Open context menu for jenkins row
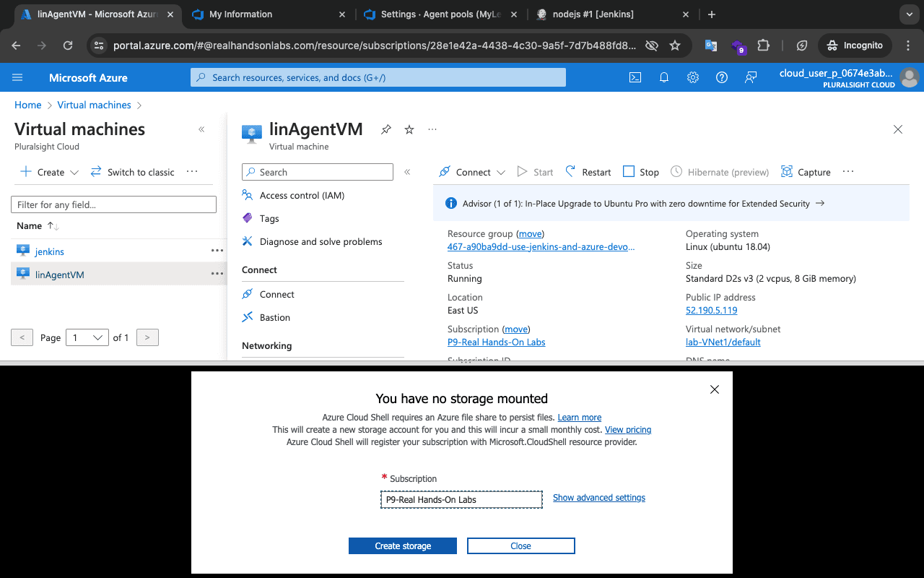Viewport: 924px width, 578px height. tap(217, 251)
